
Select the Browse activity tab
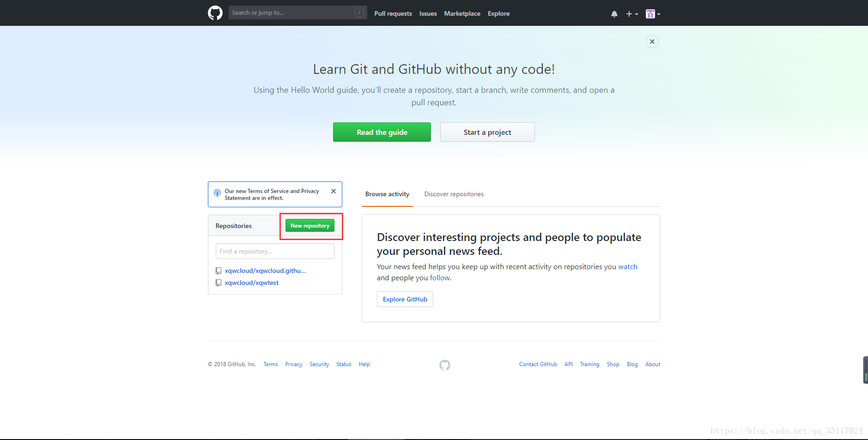[387, 194]
